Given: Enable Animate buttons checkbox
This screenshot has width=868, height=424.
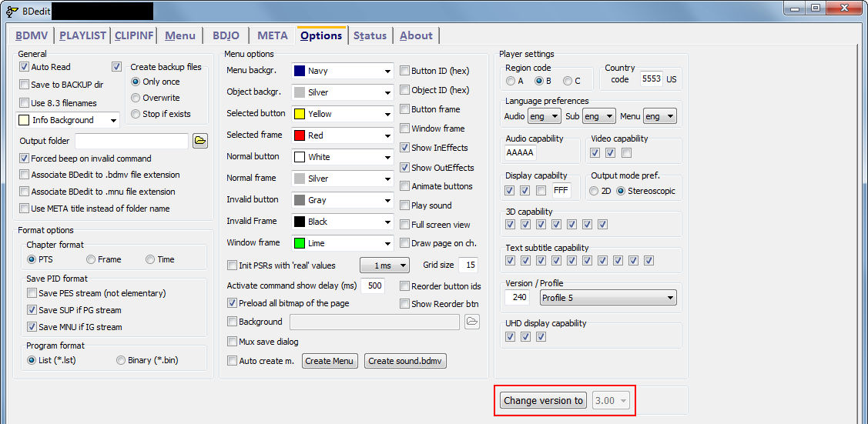Looking at the screenshot, I should click(x=404, y=186).
